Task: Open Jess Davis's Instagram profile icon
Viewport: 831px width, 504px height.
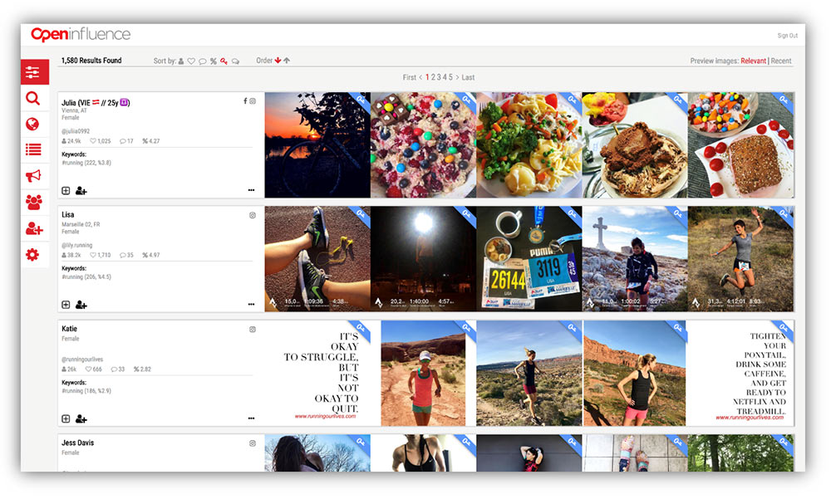Action: pyautogui.click(x=253, y=443)
